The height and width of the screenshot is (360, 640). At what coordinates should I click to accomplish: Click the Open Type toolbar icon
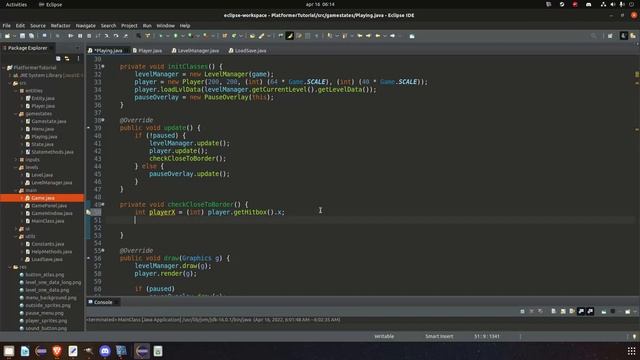click(252, 36)
